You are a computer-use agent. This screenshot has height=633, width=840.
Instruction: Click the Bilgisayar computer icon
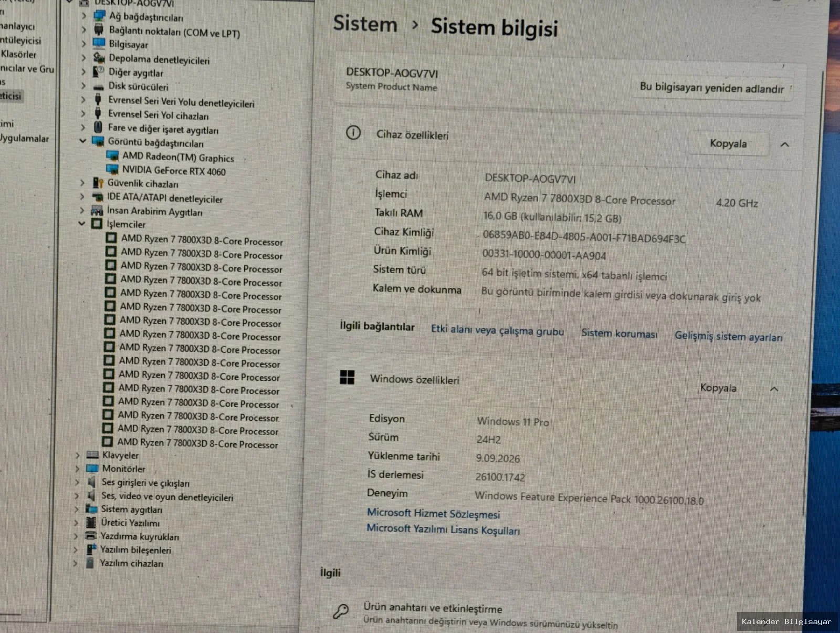coord(99,43)
